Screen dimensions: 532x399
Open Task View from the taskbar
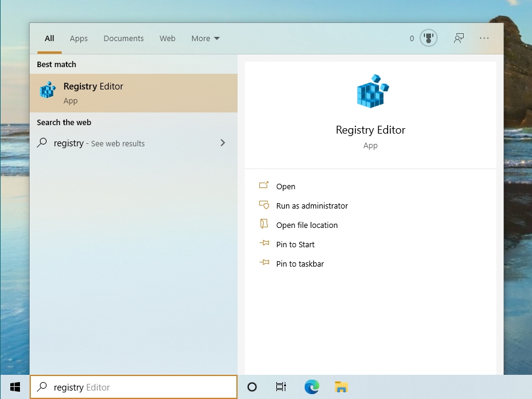tap(281, 387)
